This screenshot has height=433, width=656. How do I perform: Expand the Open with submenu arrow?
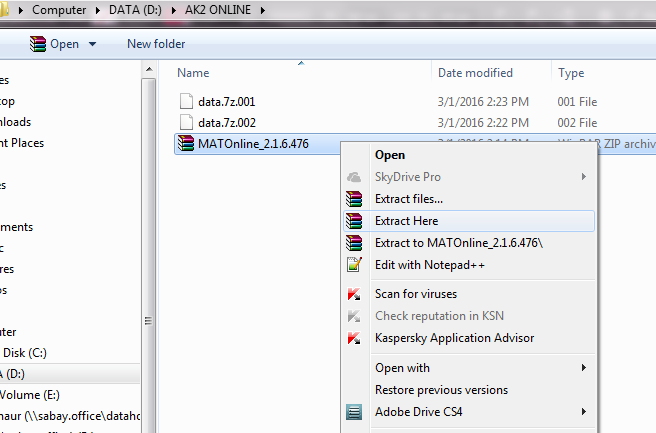(583, 368)
